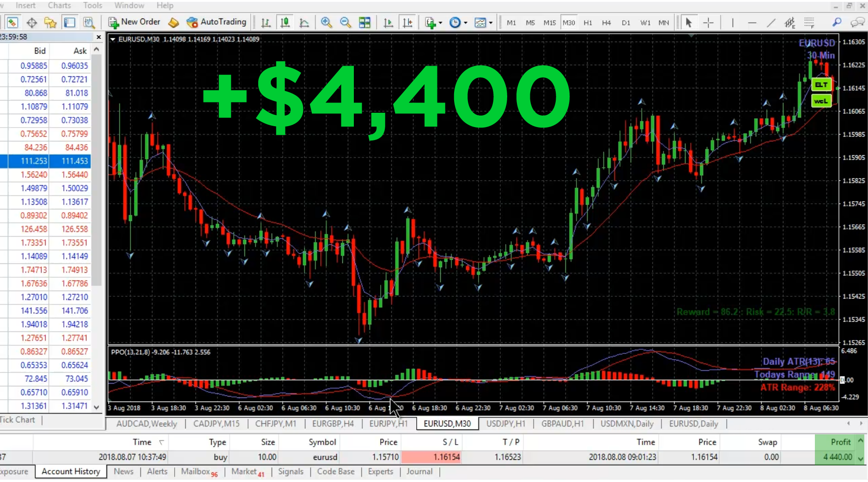
Task: Open the Journal terminal tab
Action: (419, 471)
